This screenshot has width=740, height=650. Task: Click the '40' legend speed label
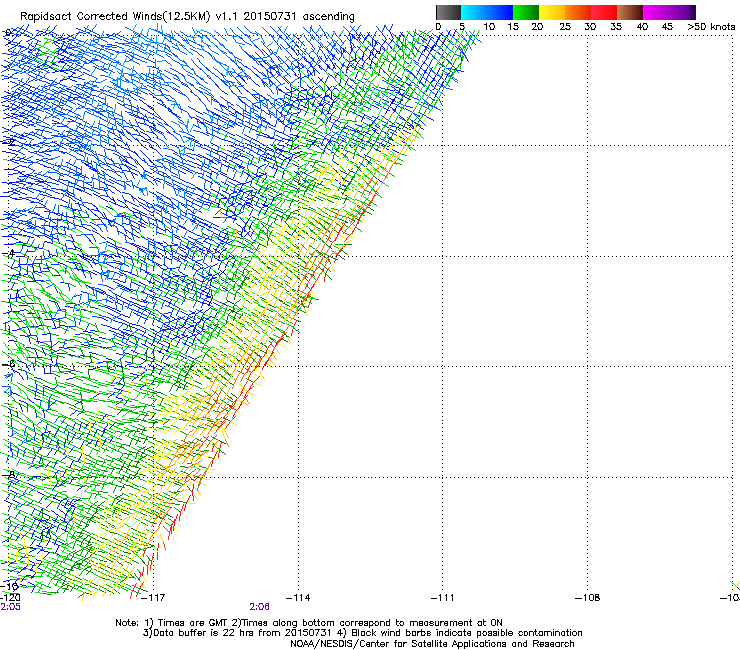[x=642, y=26]
